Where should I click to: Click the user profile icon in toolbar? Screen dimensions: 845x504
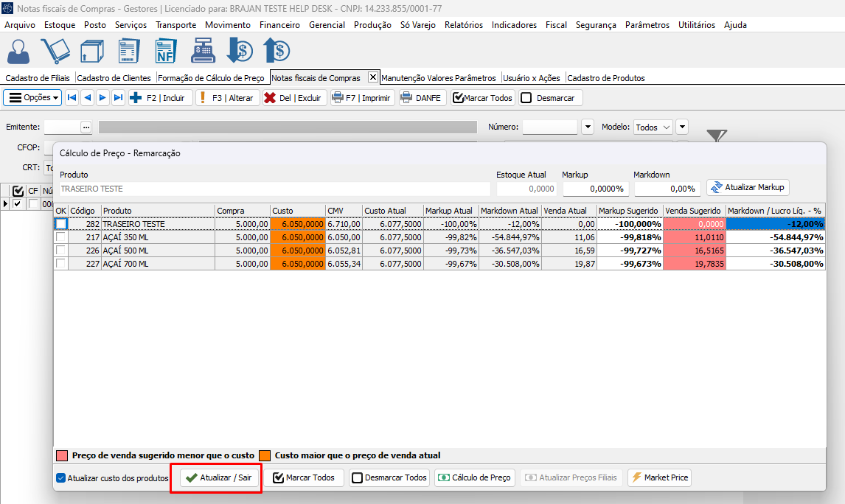(19, 52)
